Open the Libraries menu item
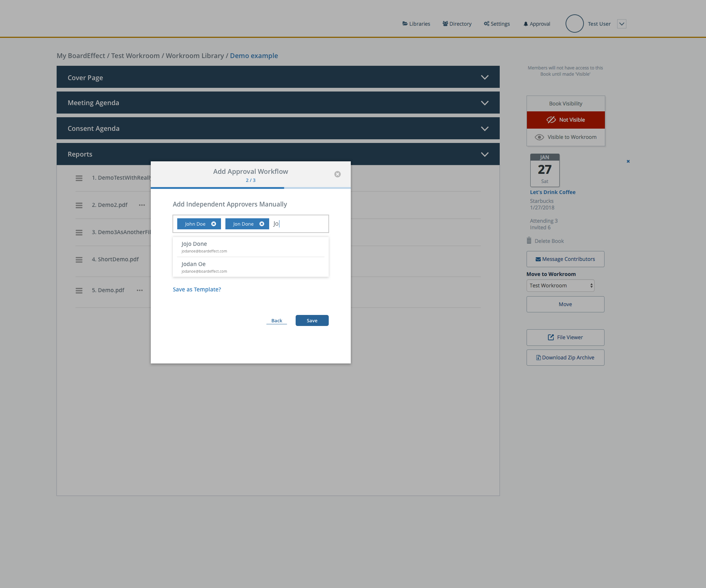 click(x=416, y=24)
